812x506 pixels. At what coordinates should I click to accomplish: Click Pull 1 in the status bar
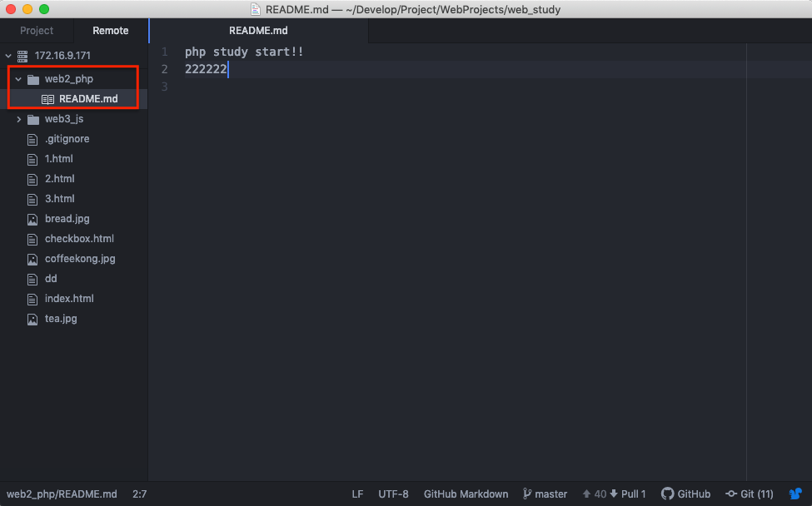pyautogui.click(x=628, y=494)
